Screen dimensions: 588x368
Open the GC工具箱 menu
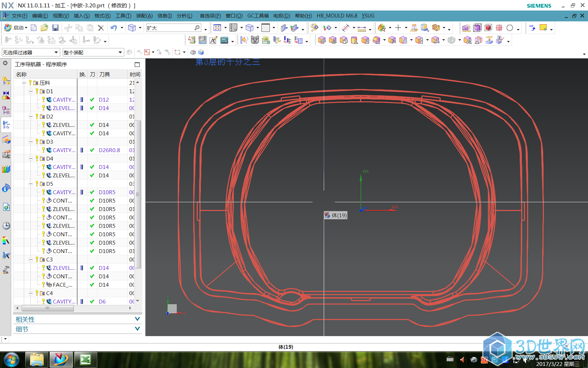coord(258,16)
